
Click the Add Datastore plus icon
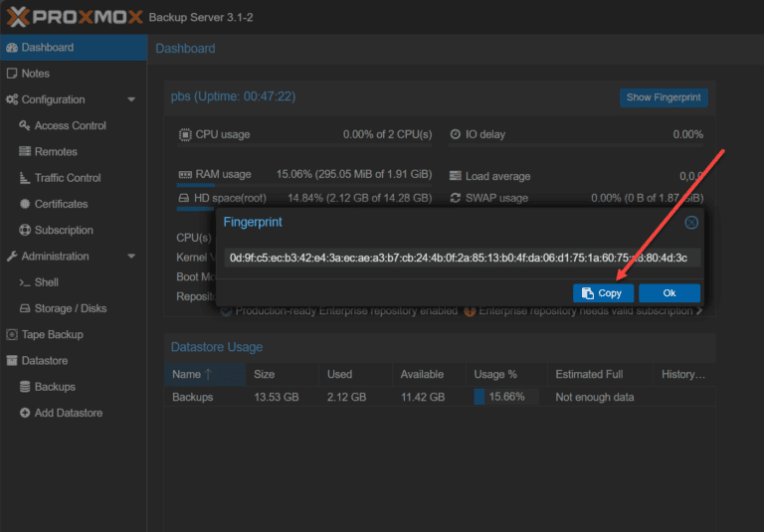click(x=24, y=413)
